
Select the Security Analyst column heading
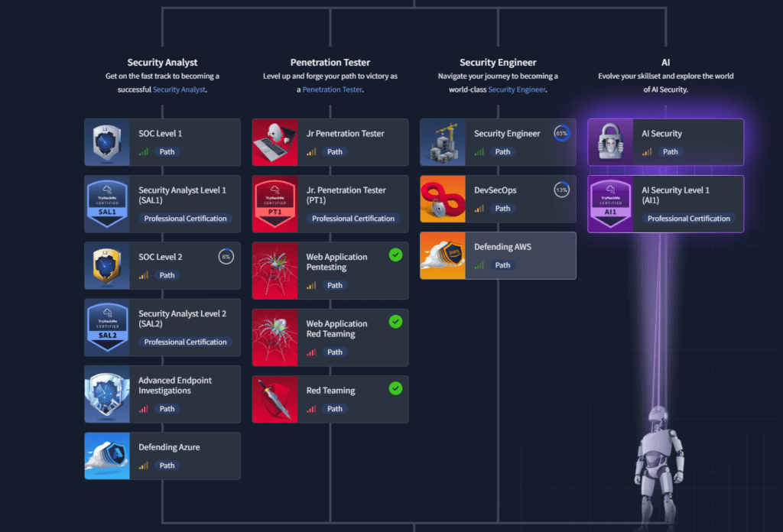[x=162, y=63]
